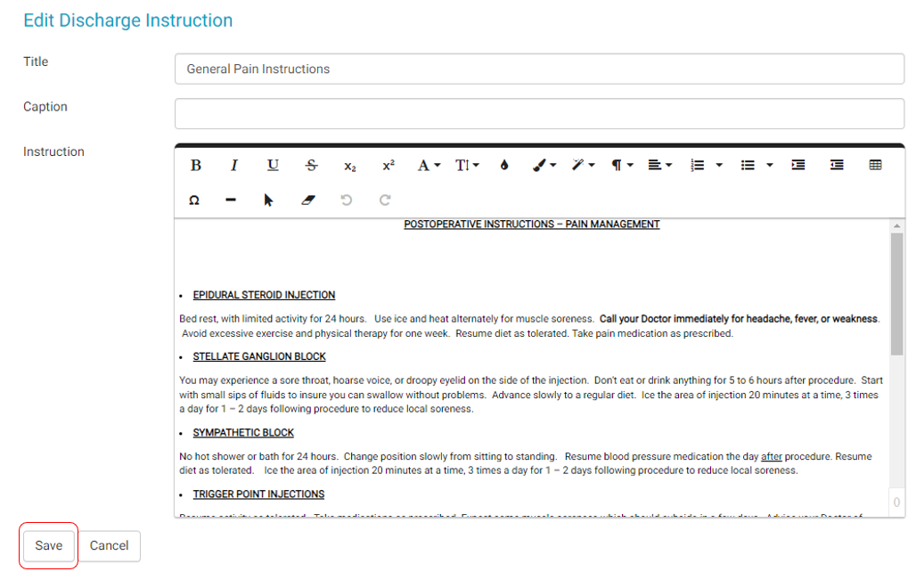Screen dimensions: 916x588
Task: Expand the font size dropdown
Action: (467, 165)
